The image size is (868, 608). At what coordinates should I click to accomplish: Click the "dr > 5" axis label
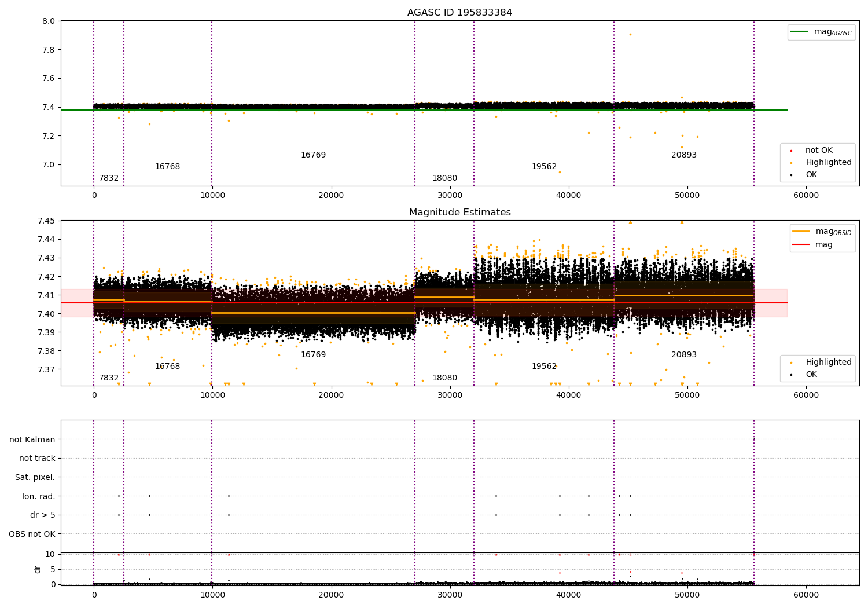pyautogui.click(x=43, y=515)
